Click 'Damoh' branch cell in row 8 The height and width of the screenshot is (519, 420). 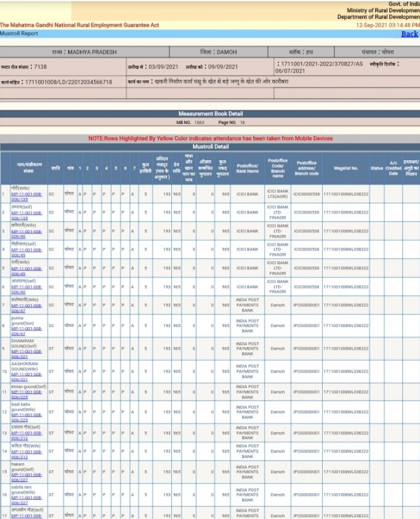point(278,326)
